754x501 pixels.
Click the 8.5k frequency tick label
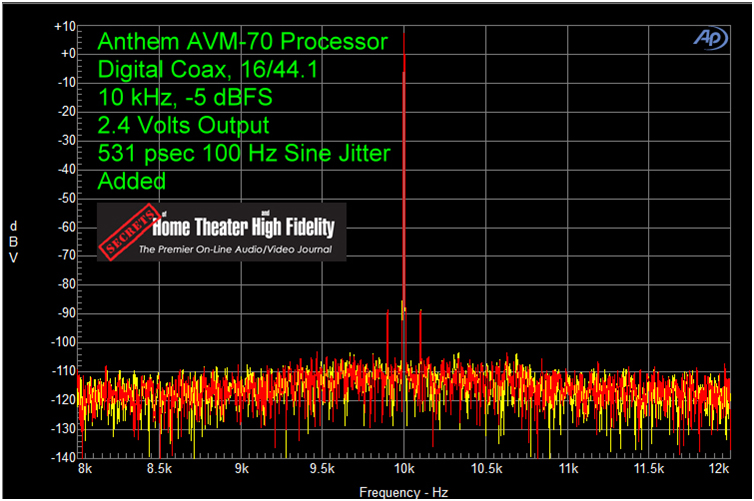click(159, 468)
